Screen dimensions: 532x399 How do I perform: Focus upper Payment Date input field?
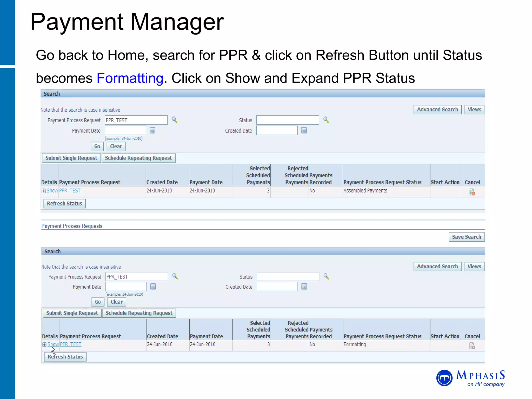[125, 130]
